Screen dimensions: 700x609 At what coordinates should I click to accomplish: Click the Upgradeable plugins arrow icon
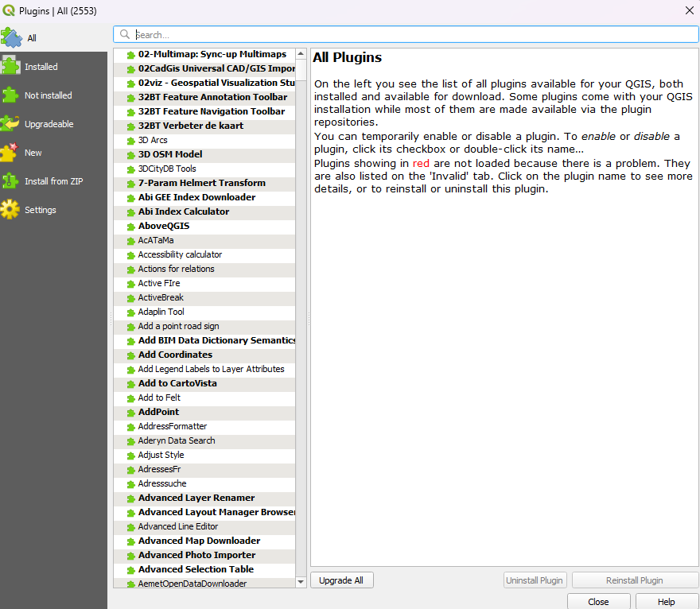click(10, 123)
